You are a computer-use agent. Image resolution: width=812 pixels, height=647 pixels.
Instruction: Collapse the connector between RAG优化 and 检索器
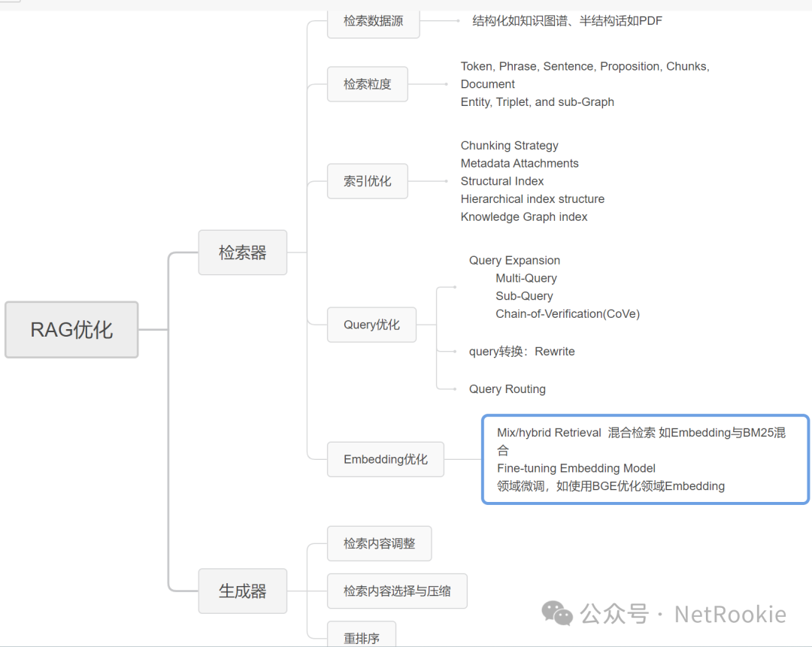tap(169, 329)
